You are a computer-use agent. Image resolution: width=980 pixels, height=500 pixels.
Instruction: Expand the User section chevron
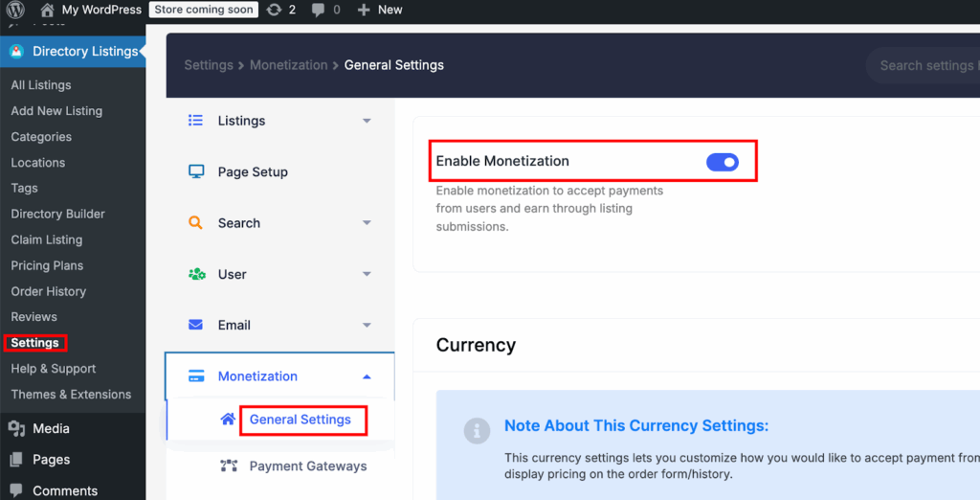367,275
